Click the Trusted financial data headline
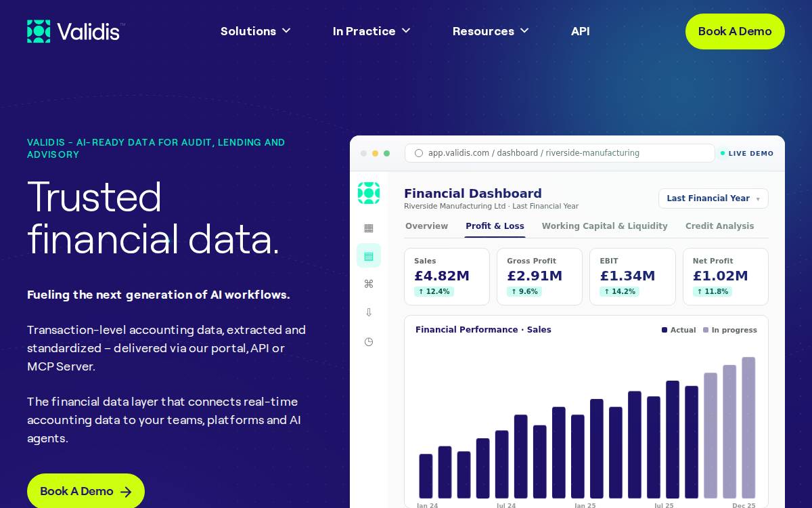The height and width of the screenshot is (508, 812). coord(153,217)
